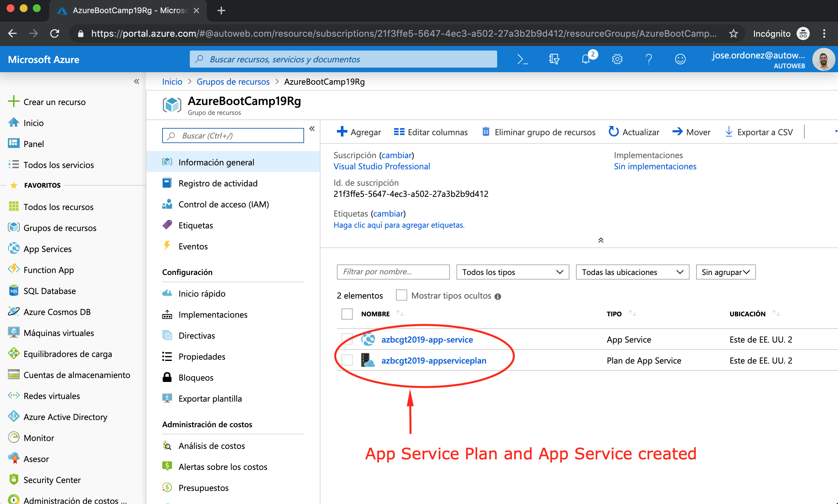
Task: Expand Todas las ubicaciones dropdown
Action: coord(632,272)
